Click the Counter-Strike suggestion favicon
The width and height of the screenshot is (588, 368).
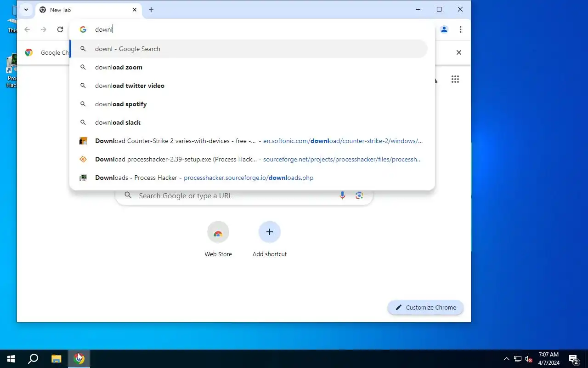pyautogui.click(x=83, y=141)
